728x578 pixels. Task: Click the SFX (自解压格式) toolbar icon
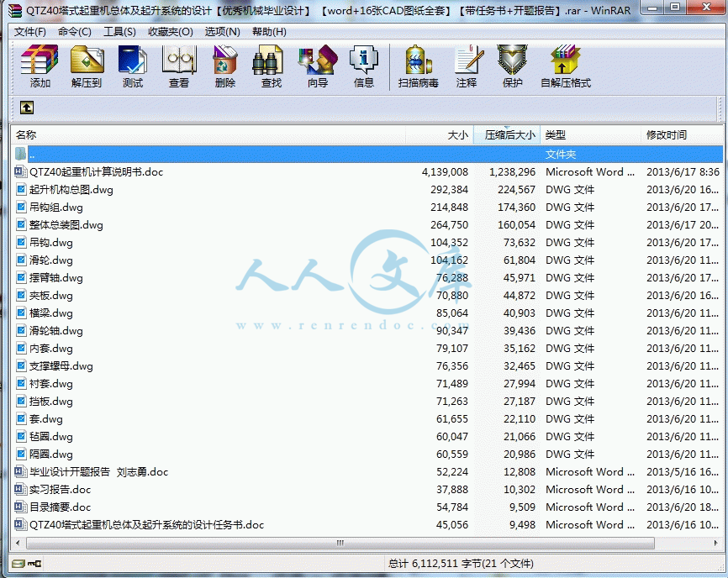click(566, 60)
